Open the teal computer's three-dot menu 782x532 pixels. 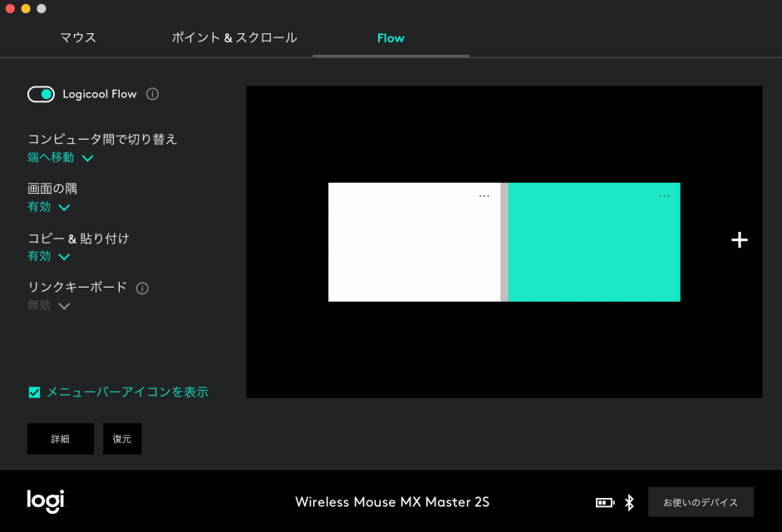click(664, 196)
